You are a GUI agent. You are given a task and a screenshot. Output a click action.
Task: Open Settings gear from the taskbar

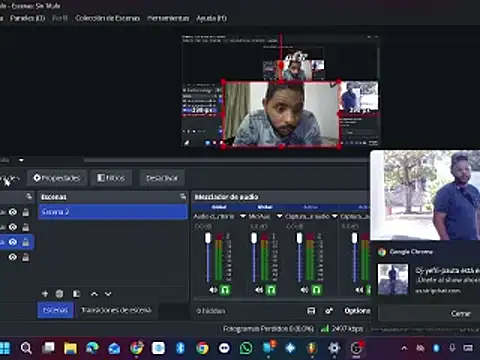[x=334, y=348]
